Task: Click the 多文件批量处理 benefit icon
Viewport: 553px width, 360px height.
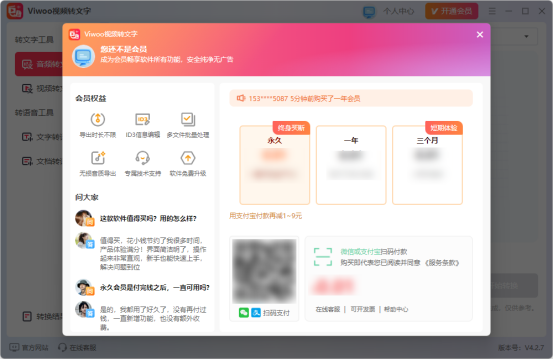Action: point(188,120)
